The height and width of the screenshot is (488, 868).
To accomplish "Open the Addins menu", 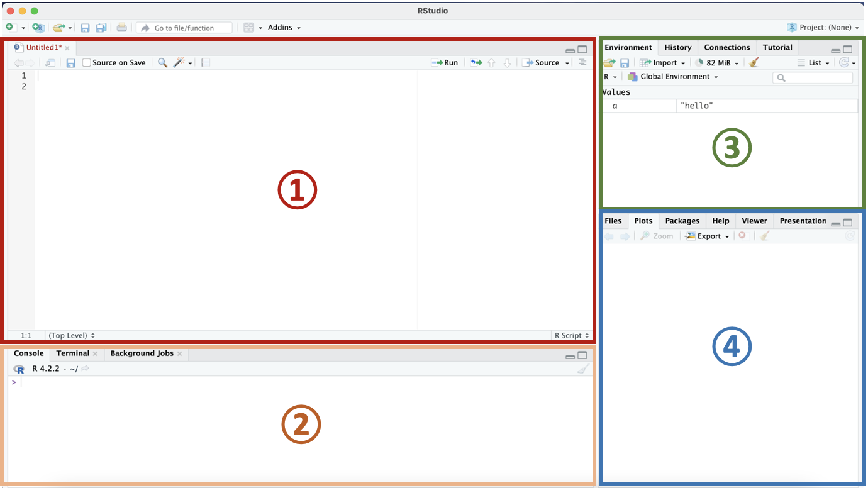I will tap(284, 28).
